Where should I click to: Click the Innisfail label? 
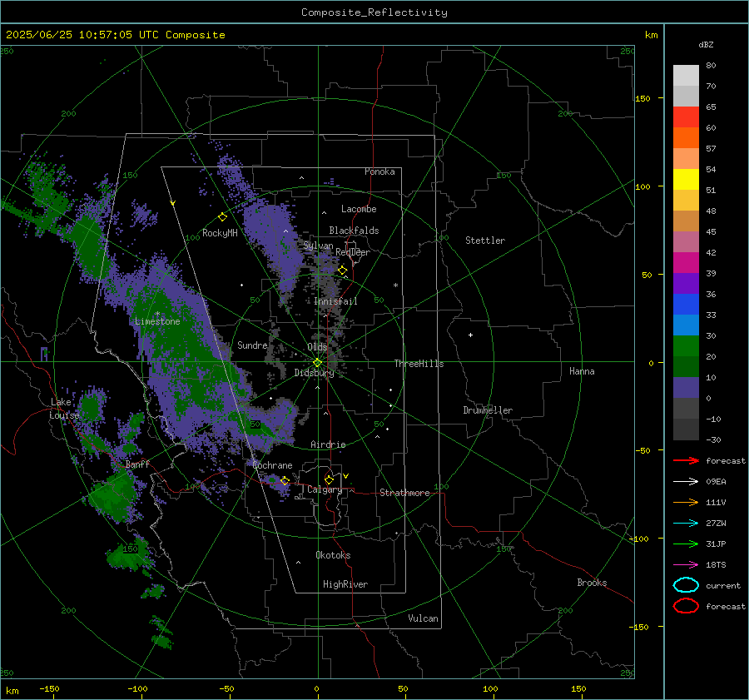[335, 301]
